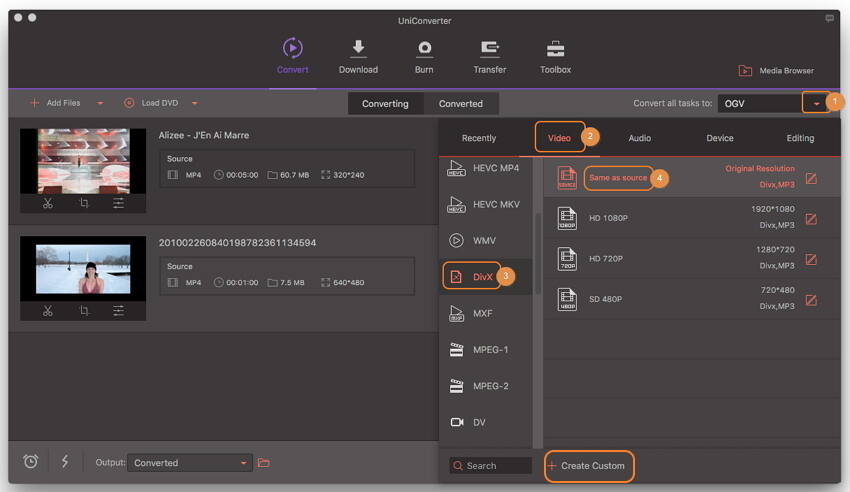Switch to the Converted tab
Screen dimensions: 850x492
click(461, 103)
